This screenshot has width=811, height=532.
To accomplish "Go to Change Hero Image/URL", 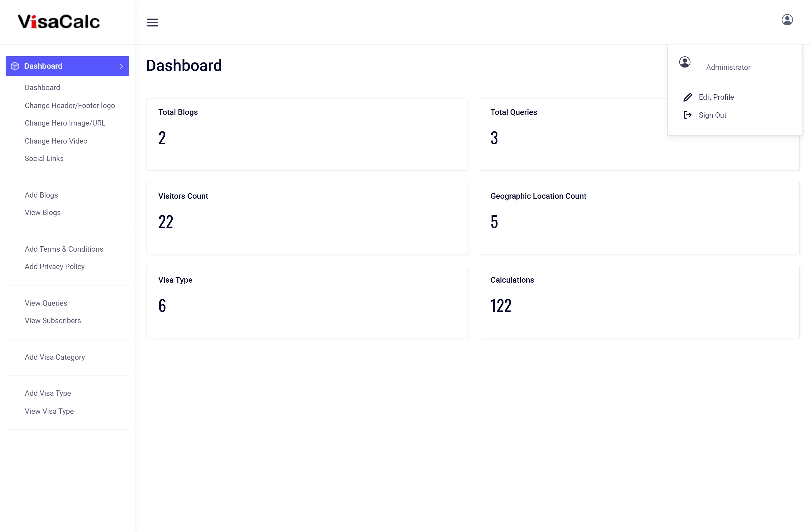I will click(x=65, y=123).
